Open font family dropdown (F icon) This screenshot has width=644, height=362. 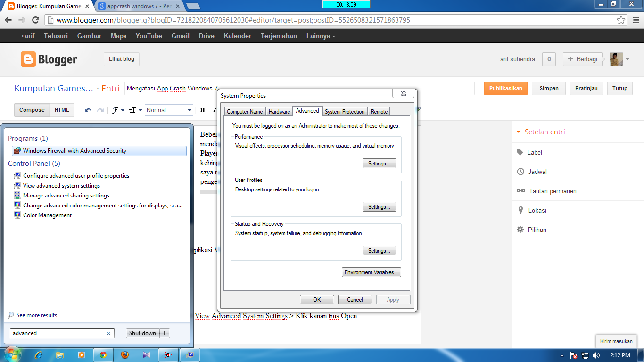pos(117,110)
